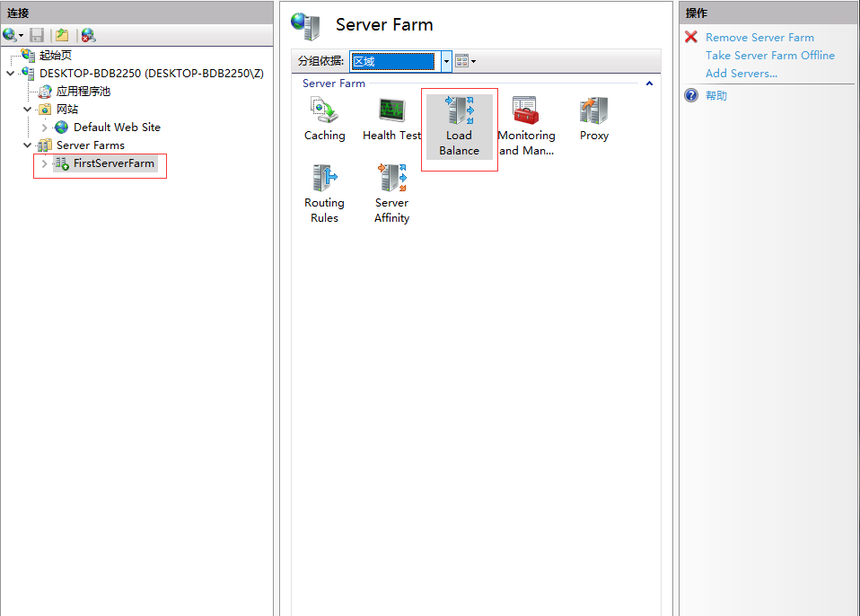Open the view mode dropdown button

(466, 61)
